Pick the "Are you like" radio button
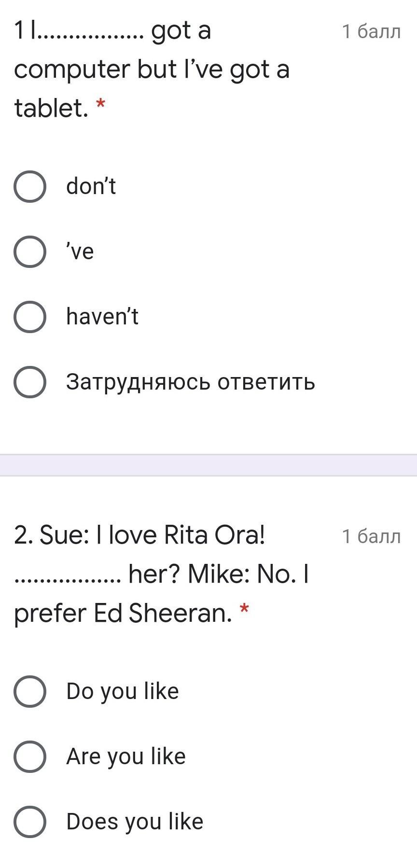The height and width of the screenshot is (868, 417). pos(30,756)
